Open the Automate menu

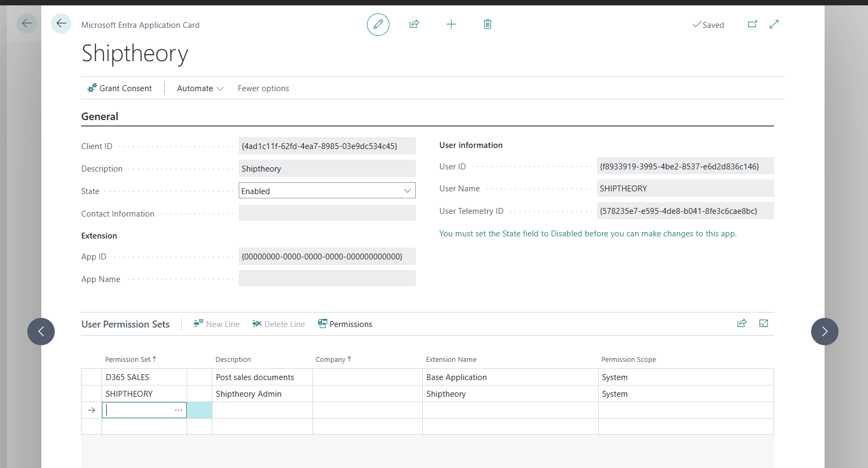click(x=200, y=88)
